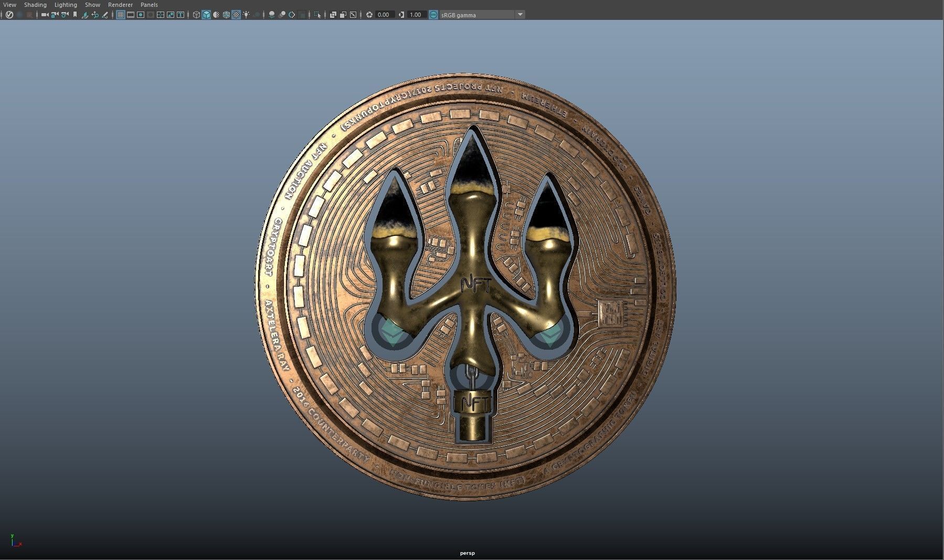Toggle the Safe Title icon

point(181,15)
